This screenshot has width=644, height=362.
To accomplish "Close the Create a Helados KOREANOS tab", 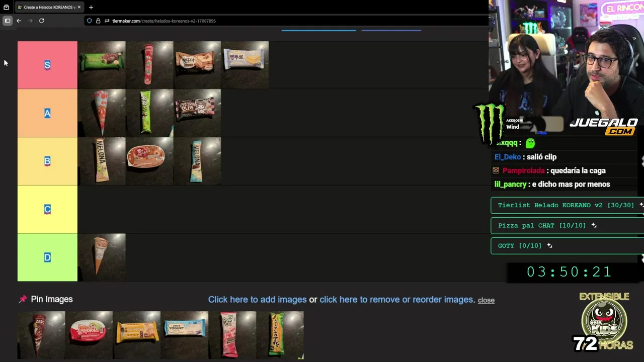I will 79,7.
